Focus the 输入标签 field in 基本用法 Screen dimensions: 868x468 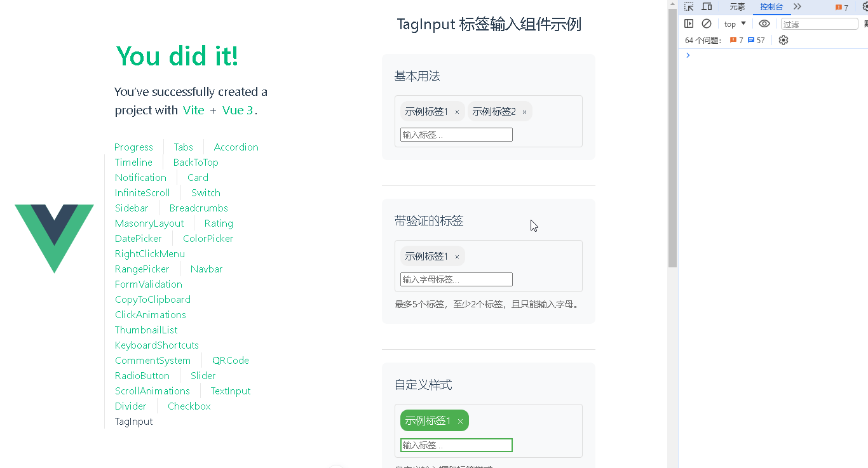(456, 135)
